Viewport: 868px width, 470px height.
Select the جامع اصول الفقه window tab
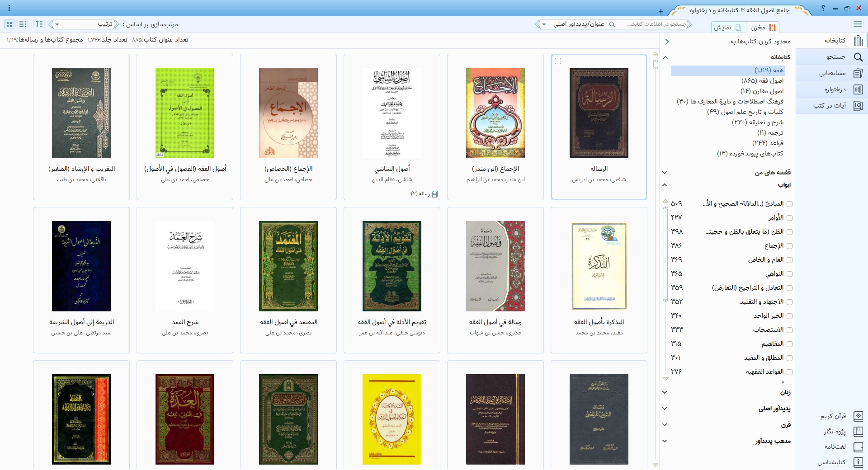739,10
